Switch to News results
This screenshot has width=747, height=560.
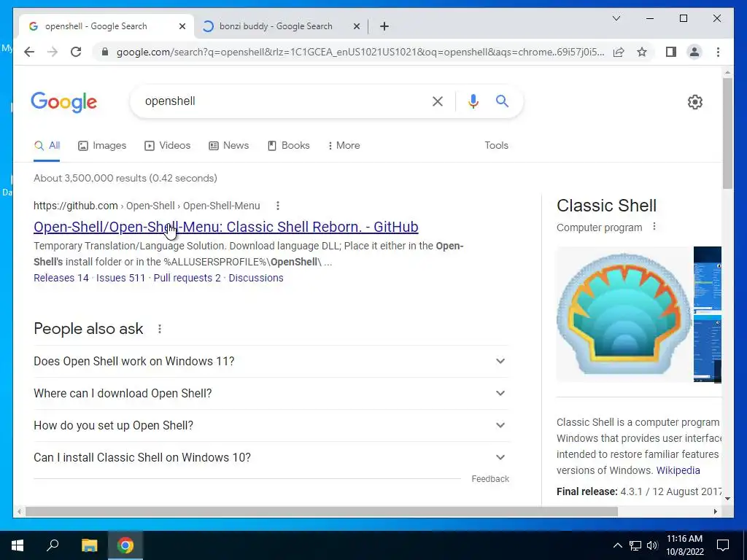228,146
